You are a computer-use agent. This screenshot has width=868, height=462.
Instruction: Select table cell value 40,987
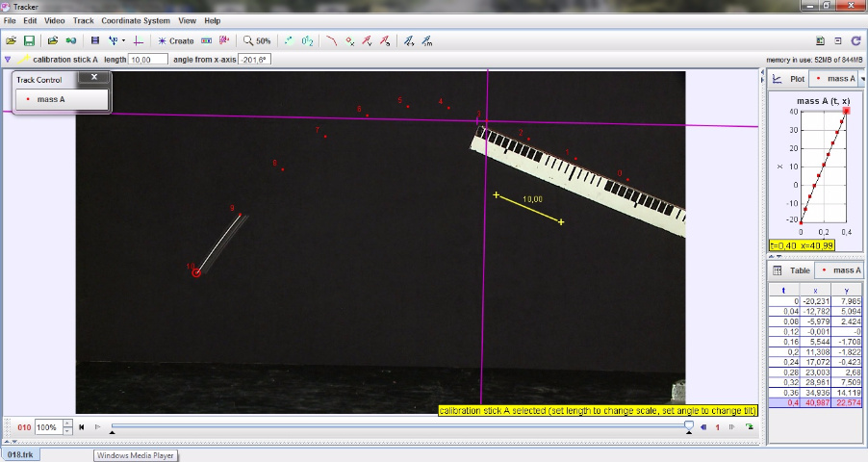pos(817,402)
